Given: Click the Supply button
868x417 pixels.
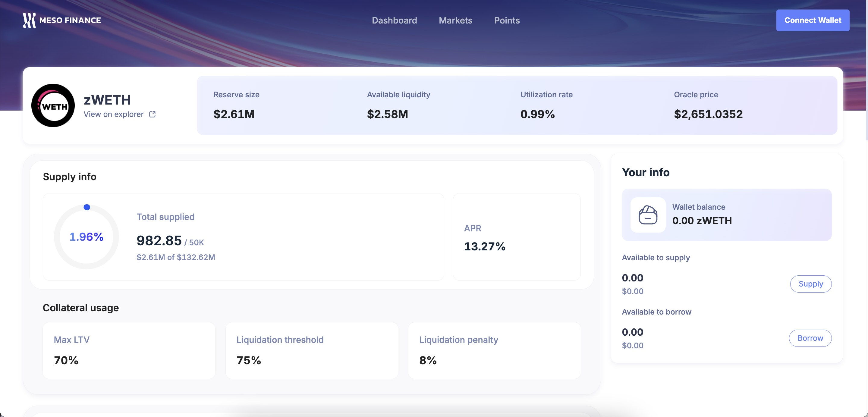Looking at the screenshot, I should [x=810, y=284].
